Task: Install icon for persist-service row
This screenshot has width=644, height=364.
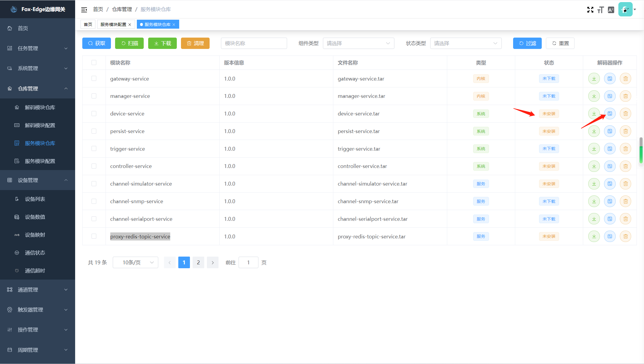Action: [610, 131]
